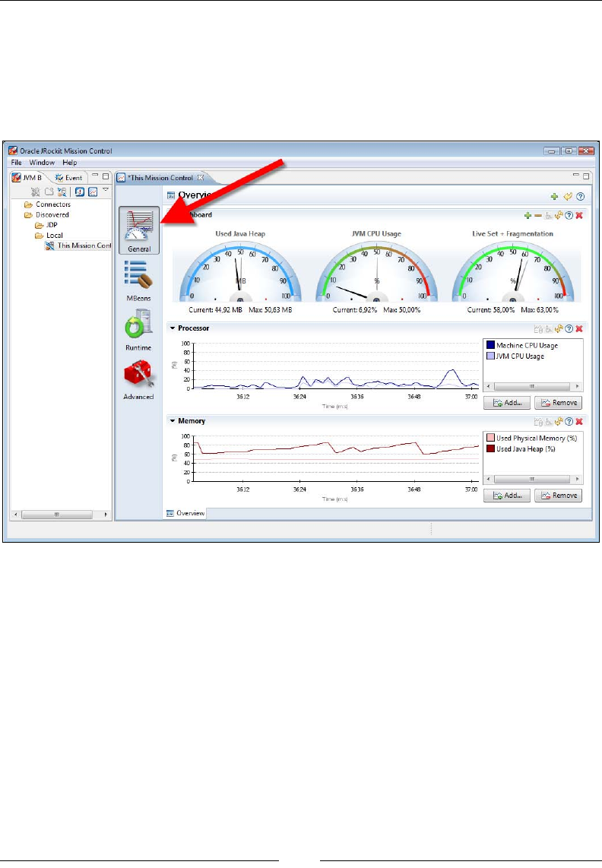
Task: Click the Memory legend horizontal scrollbar
Action: click(x=533, y=480)
